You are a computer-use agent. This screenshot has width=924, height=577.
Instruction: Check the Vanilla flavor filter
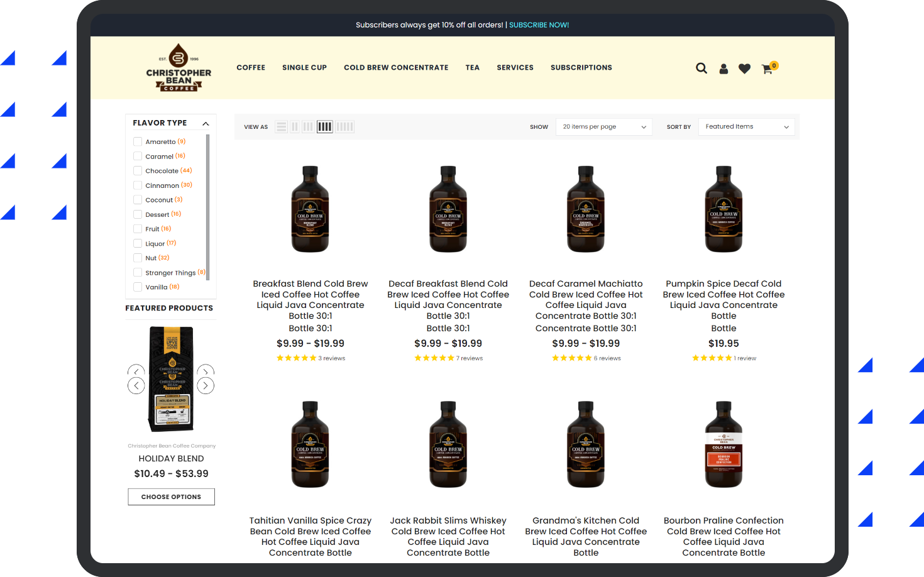[138, 287]
